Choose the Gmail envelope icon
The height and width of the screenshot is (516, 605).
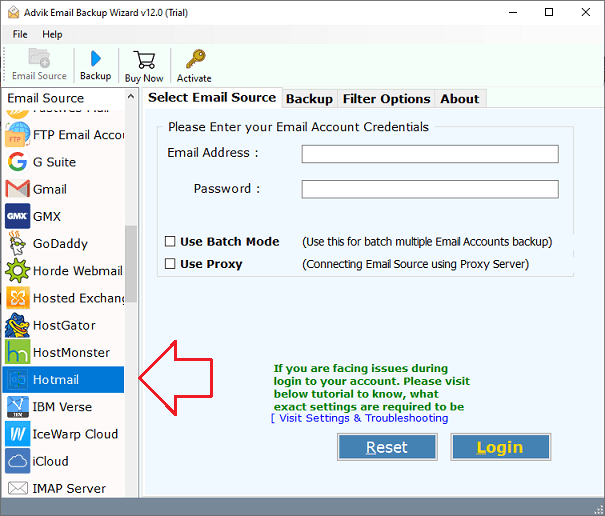[x=17, y=189]
